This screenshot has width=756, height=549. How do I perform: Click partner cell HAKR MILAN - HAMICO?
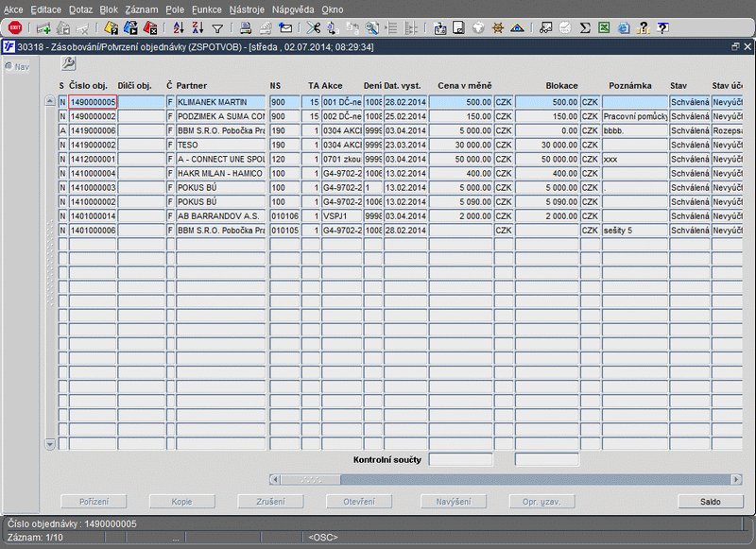click(x=220, y=174)
